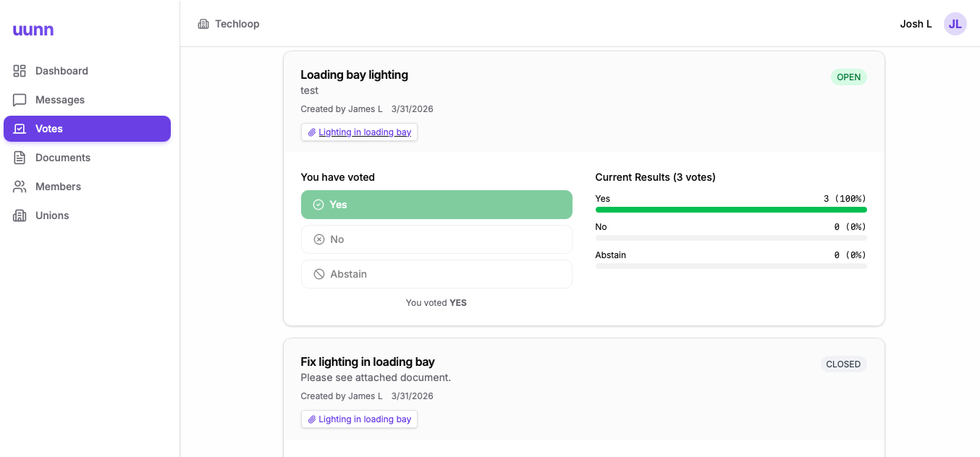This screenshot has height=457, width=980.
Task: Open the JL user avatar
Action: click(x=955, y=24)
